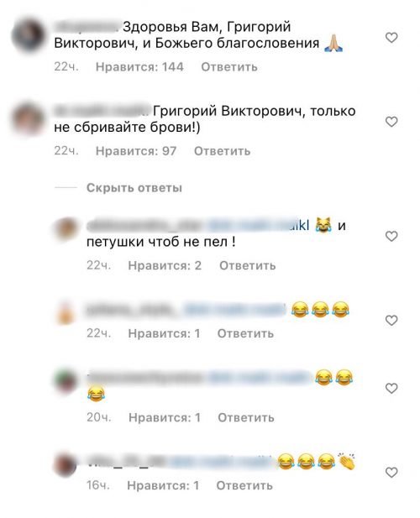420x518 pixels.
Task: Click Ответить under "петушки чтоб не пел"
Action: pyautogui.click(x=248, y=265)
